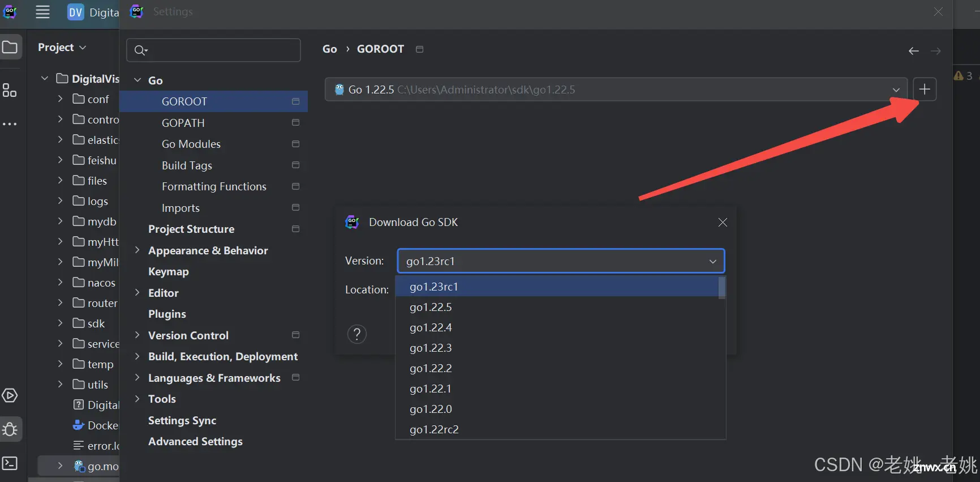Expand Languages & Frameworks settings
The height and width of the screenshot is (482, 980).
click(137, 377)
